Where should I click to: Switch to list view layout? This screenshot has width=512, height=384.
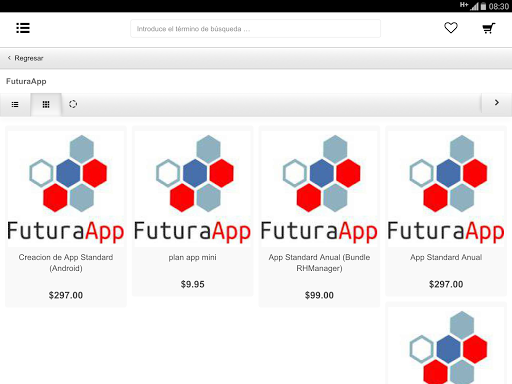point(15,105)
